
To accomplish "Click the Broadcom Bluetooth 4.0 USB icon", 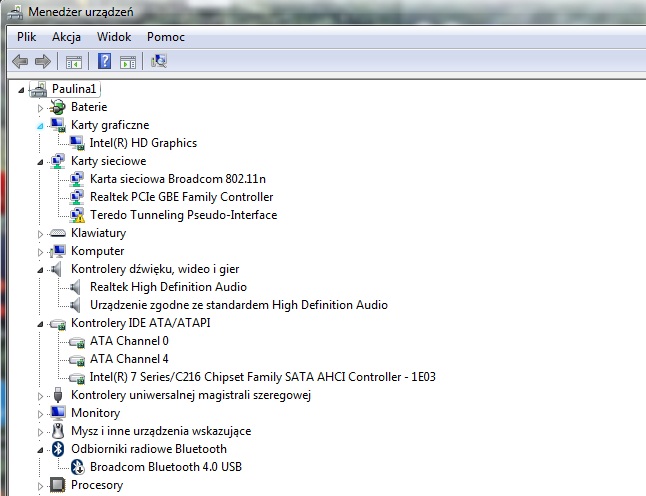I will (x=77, y=467).
